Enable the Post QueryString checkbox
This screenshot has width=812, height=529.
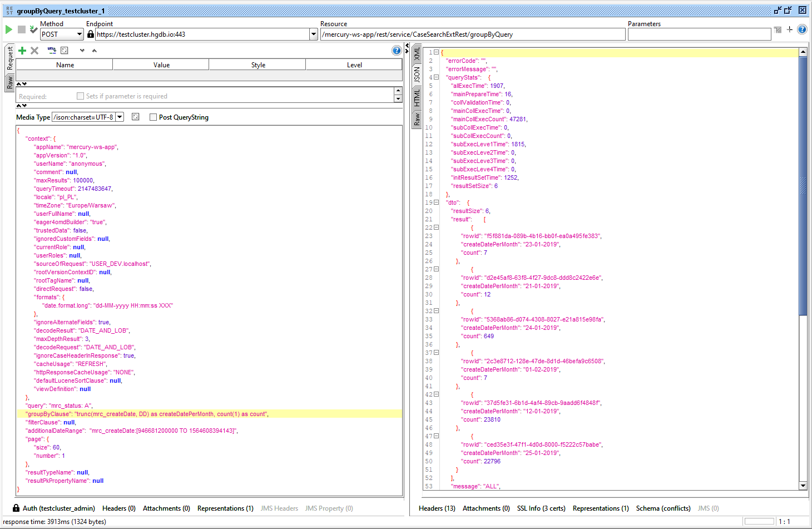tap(153, 117)
